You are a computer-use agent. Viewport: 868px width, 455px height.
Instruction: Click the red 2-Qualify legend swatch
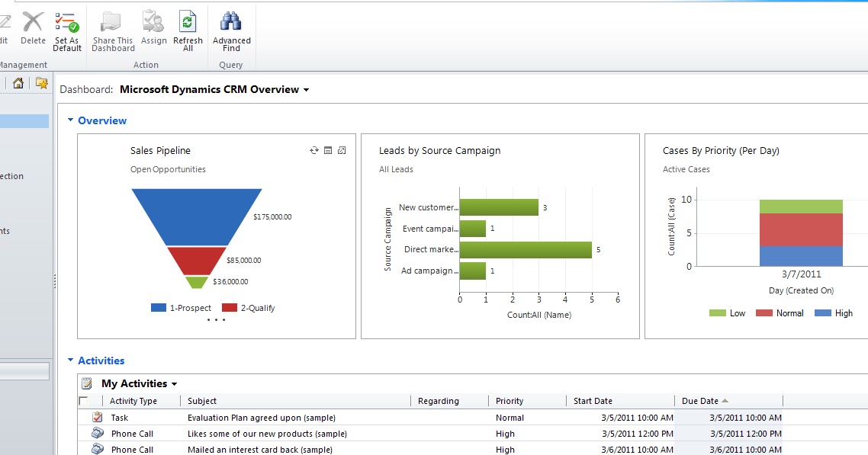tap(229, 307)
